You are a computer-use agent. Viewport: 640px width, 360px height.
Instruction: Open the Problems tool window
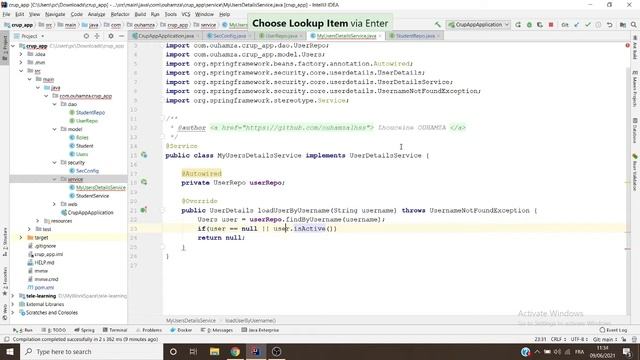[149, 330]
